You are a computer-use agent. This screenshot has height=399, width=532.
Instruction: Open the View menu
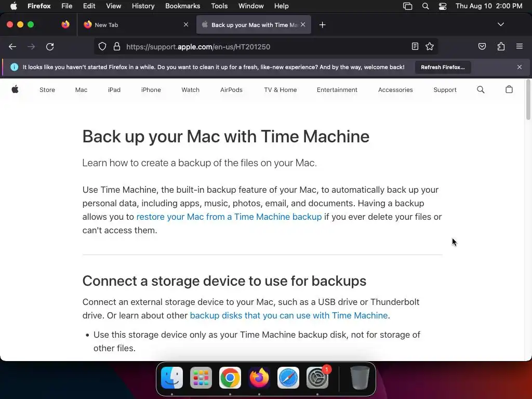coord(113,6)
